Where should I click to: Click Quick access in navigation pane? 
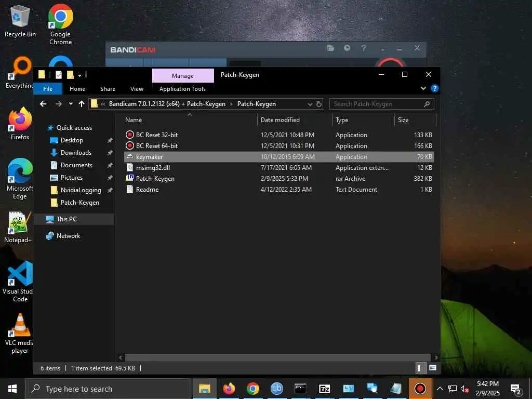click(74, 128)
